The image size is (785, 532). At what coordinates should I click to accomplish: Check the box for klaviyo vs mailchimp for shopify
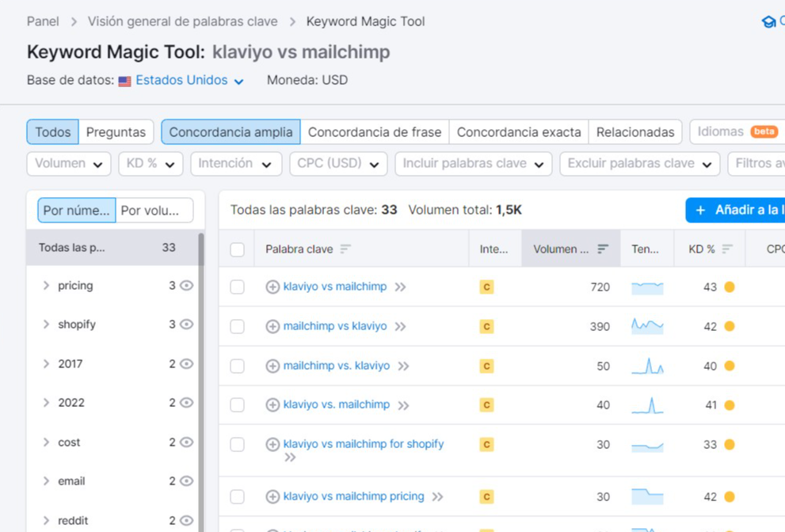pos(238,444)
